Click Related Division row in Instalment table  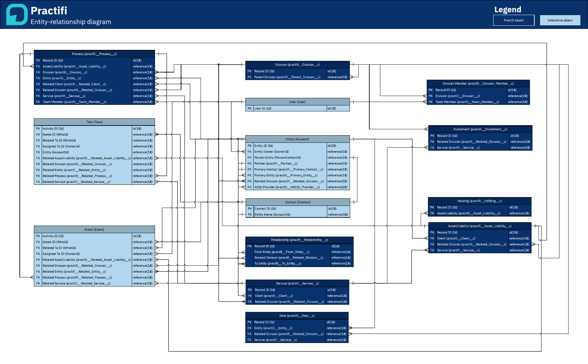(480, 142)
